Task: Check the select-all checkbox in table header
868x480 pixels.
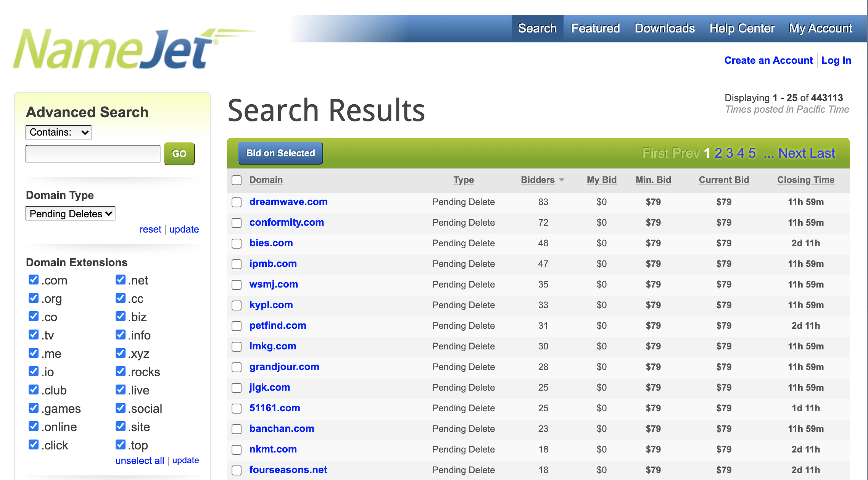Action: click(237, 180)
